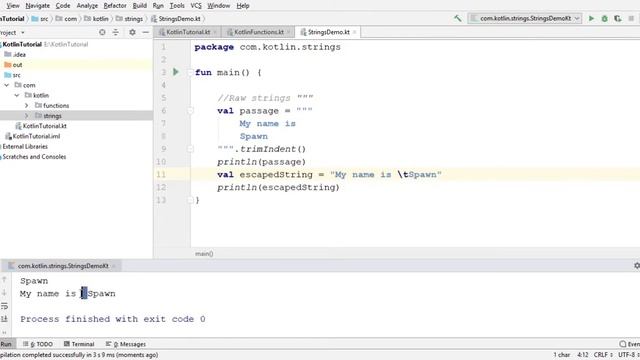Click the fold end marker at line 9
The image size is (640, 360).
point(190,149)
